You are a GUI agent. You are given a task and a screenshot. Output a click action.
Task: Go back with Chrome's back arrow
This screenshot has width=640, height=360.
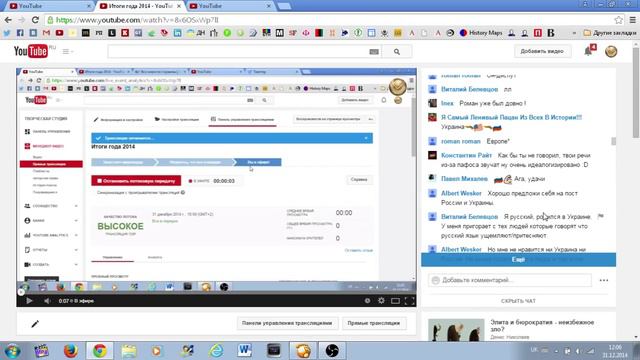tap(8, 20)
